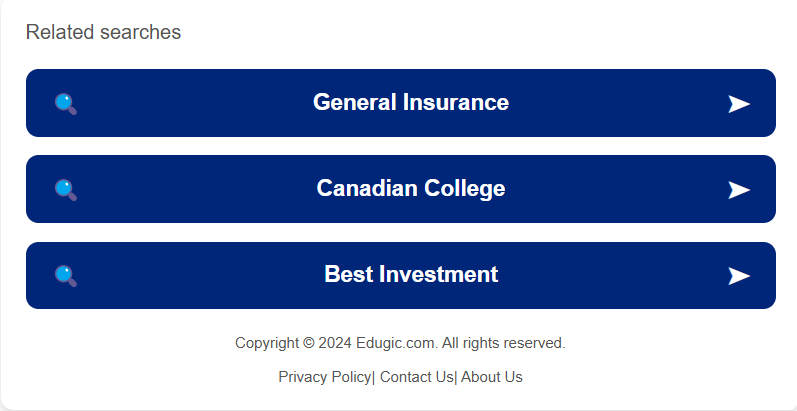Open the General Insurance related search
This screenshot has height=411, width=797.
401,103
